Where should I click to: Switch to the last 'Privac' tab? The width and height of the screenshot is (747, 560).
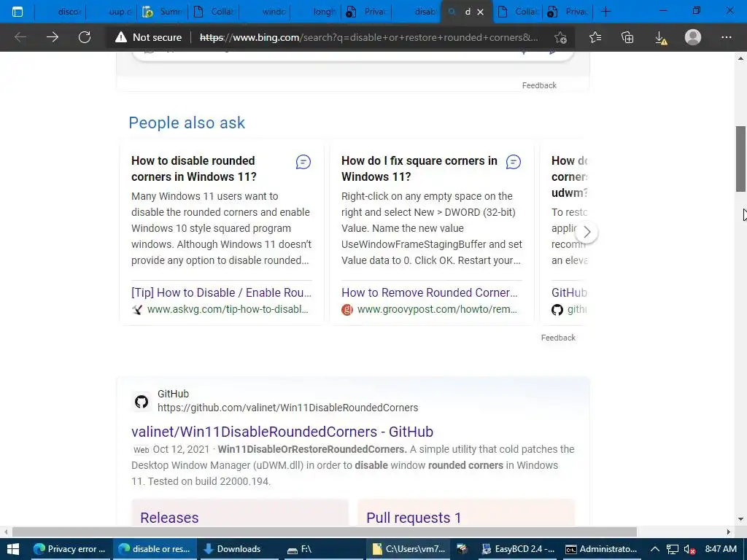tap(568, 12)
